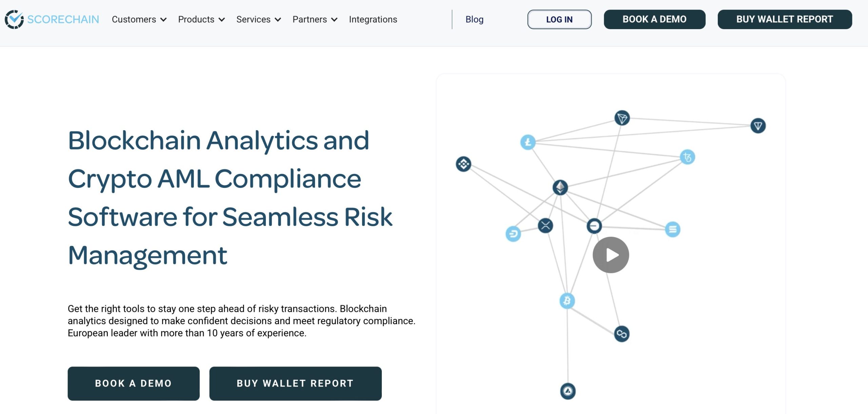This screenshot has width=868, height=414.
Task: Expand the Customers dropdown menu
Action: click(x=139, y=19)
